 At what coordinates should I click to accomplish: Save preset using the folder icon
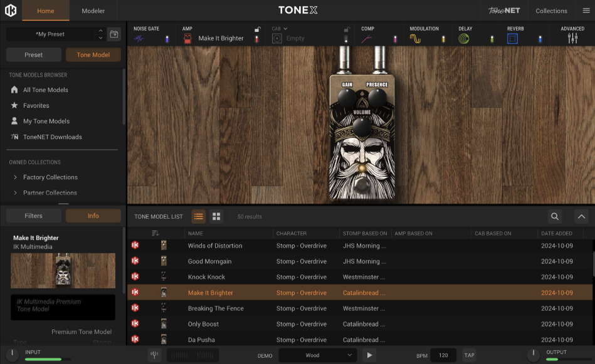point(113,34)
